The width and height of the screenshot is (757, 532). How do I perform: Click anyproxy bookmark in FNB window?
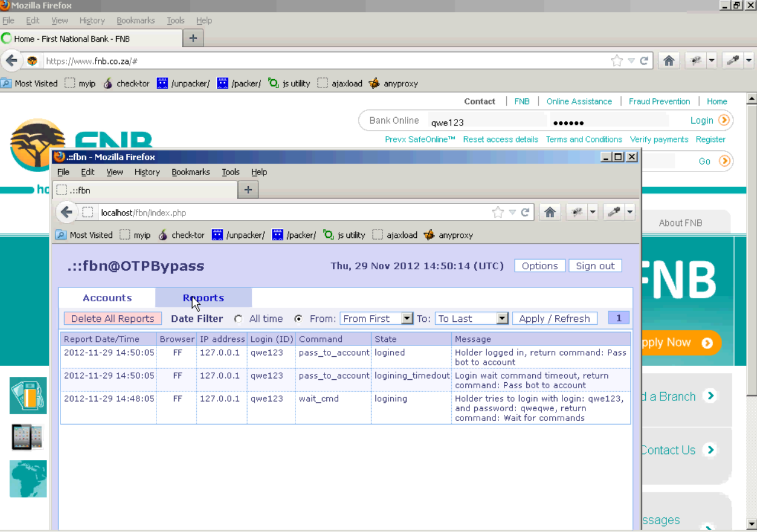[x=393, y=83]
